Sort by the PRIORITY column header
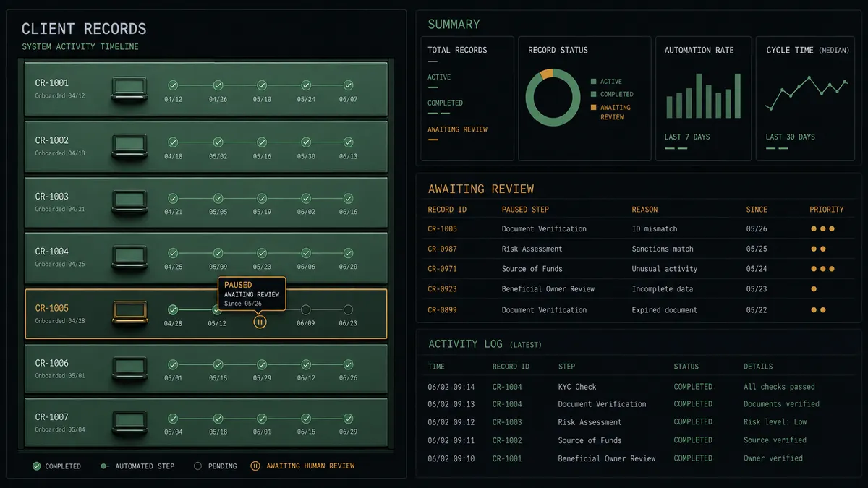The width and height of the screenshot is (868, 488). [x=827, y=210]
